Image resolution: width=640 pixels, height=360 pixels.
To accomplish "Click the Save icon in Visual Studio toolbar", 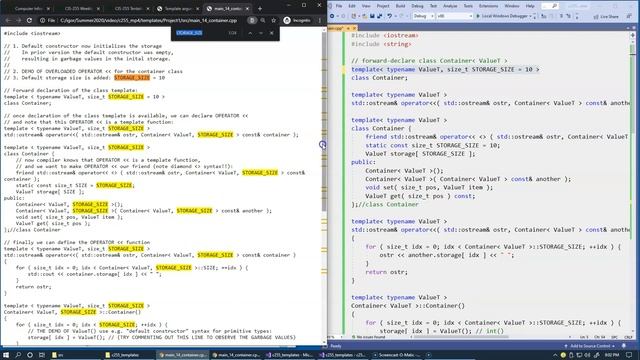I will [x=372, y=16].
